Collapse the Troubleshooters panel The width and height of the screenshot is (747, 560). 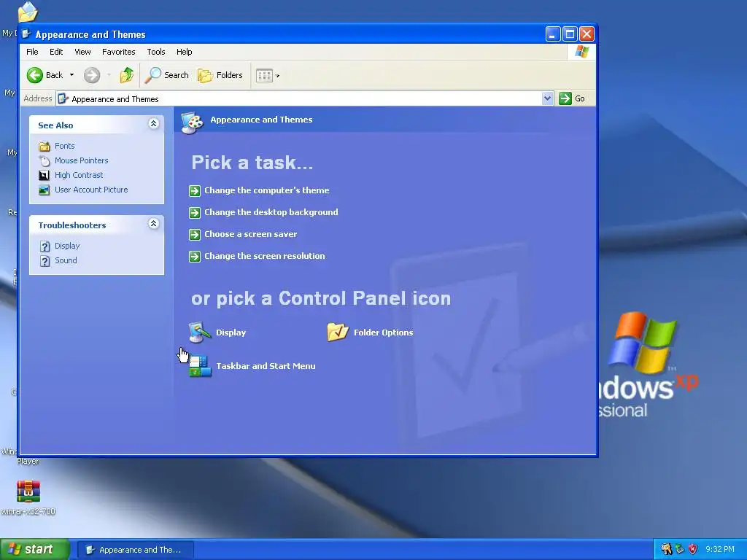[x=153, y=223]
